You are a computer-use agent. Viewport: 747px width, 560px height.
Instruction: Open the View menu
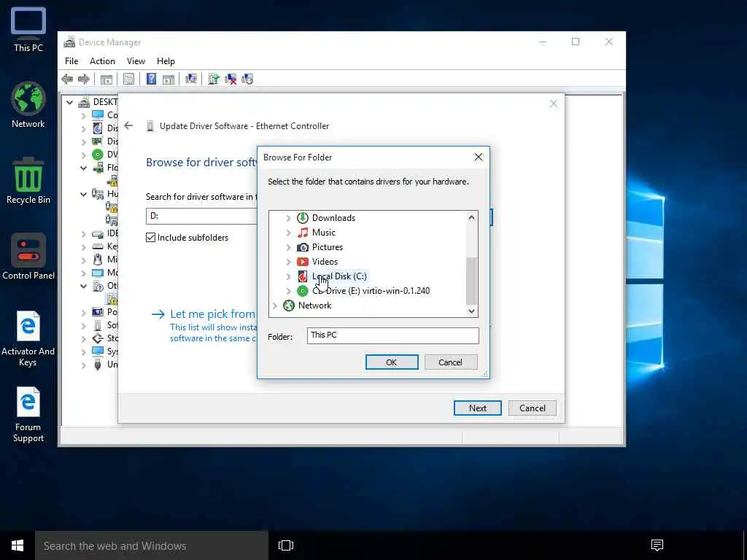136,61
